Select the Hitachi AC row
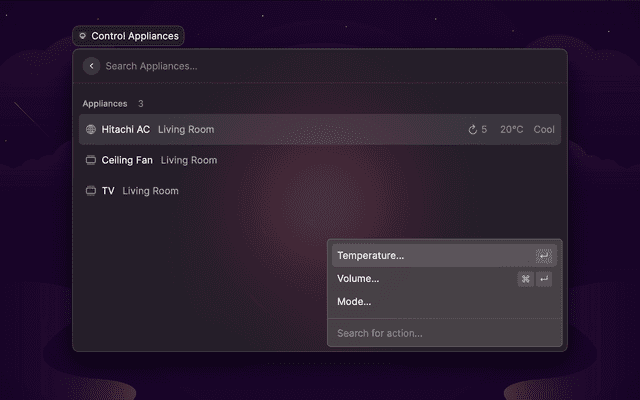Image resolution: width=640 pixels, height=400 pixels. click(x=300, y=129)
